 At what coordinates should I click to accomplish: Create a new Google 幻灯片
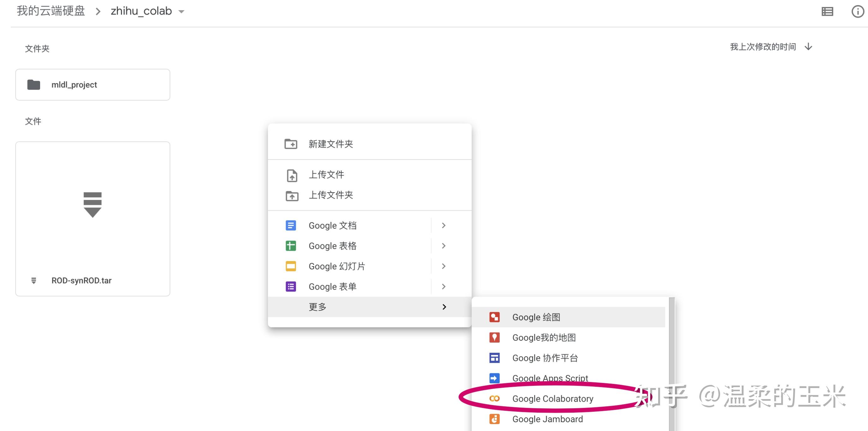point(336,266)
